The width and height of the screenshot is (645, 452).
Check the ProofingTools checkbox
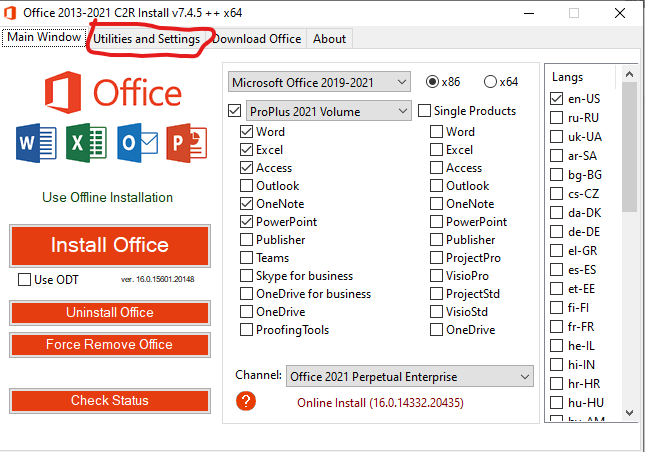coord(246,330)
